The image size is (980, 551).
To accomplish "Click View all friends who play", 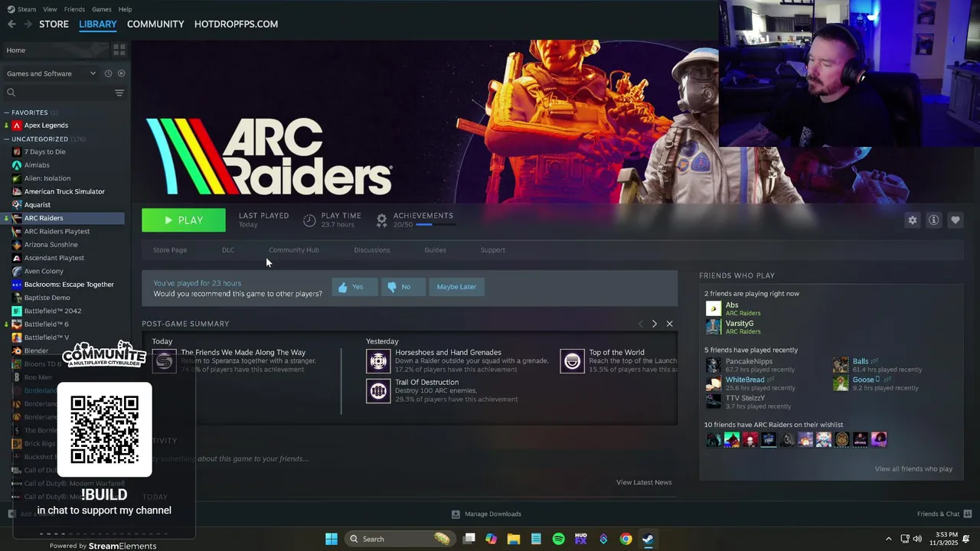I will (913, 469).
